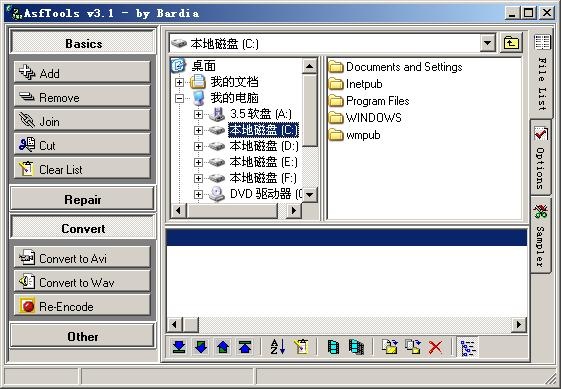Click the Join button
Image resolution: width=561 pixels, height=389 pixels.
pyautogui.click(x=82, y=121)
